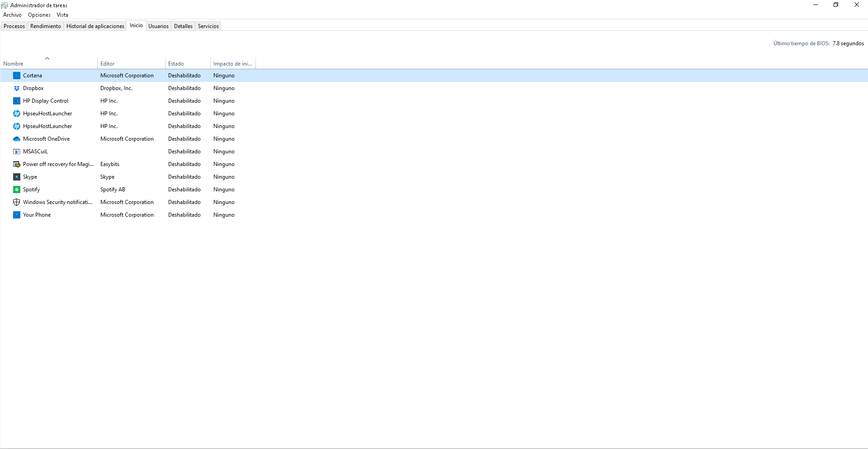Sort the list by Editor column
Screen dimensions: 868x451
(x=131, y=64)
